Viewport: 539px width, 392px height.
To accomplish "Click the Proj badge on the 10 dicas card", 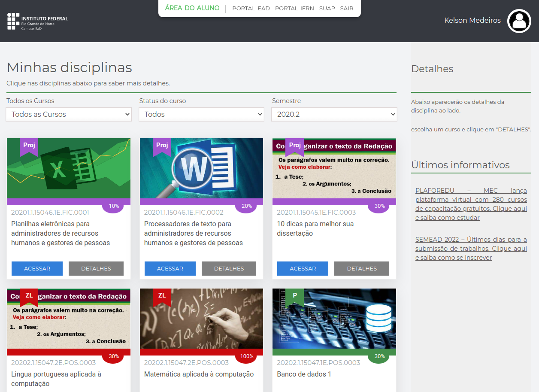I will 295,147.
